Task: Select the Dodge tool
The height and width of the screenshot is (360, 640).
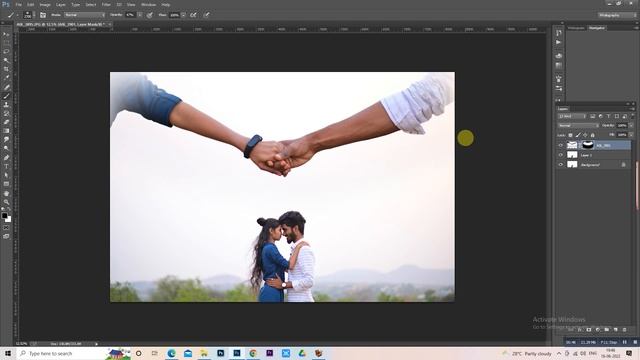Action: click(x=6, y=148)
